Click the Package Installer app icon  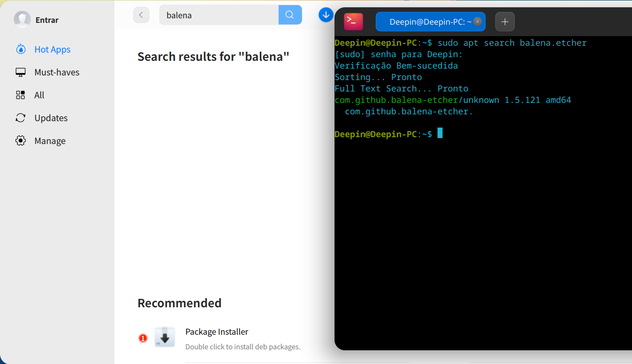point(165,337)
